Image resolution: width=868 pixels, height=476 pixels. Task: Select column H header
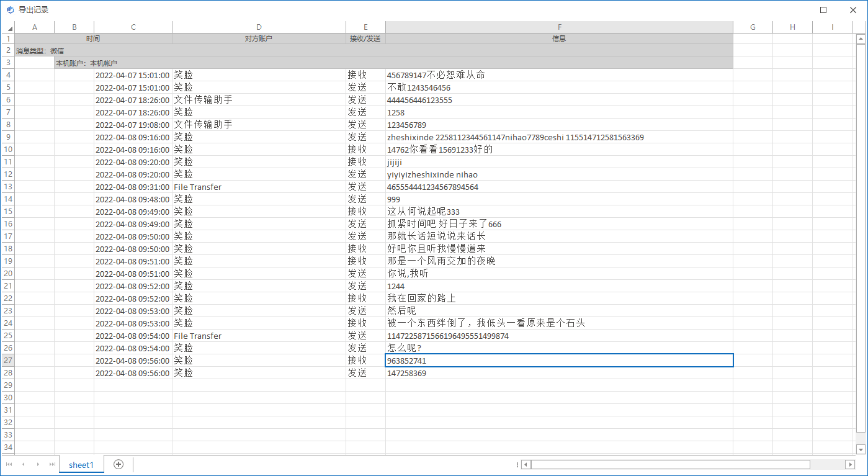pos(793,27)
